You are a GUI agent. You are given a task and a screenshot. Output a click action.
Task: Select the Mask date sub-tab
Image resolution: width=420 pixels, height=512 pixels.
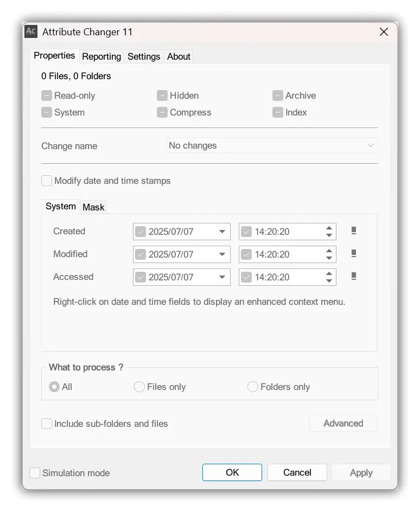click(93, 207)
